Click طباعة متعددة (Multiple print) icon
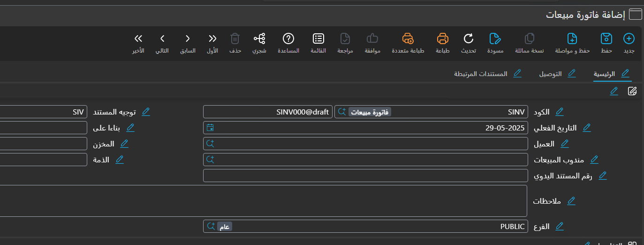The height and width of the screenshot is (245, 644). [408, 38]
